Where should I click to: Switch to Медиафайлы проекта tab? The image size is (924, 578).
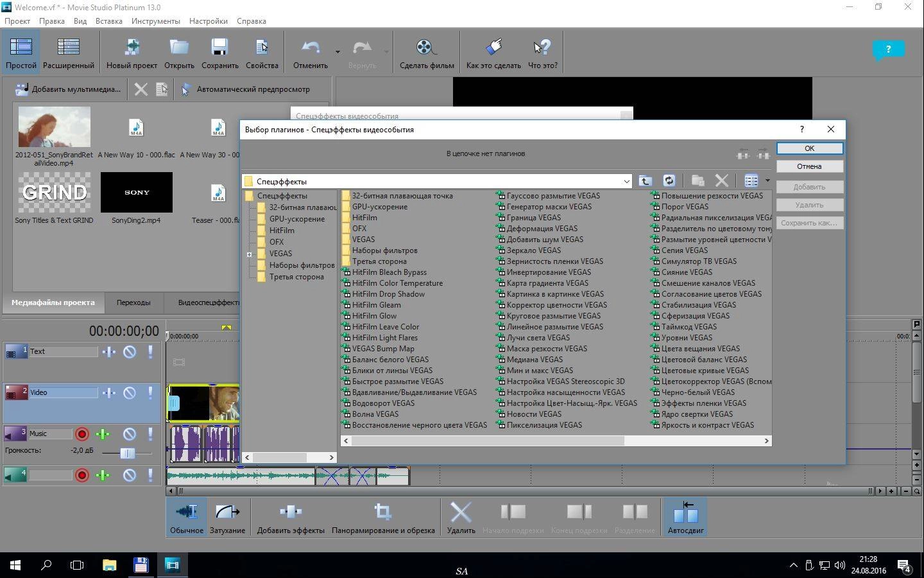[53, 302]
